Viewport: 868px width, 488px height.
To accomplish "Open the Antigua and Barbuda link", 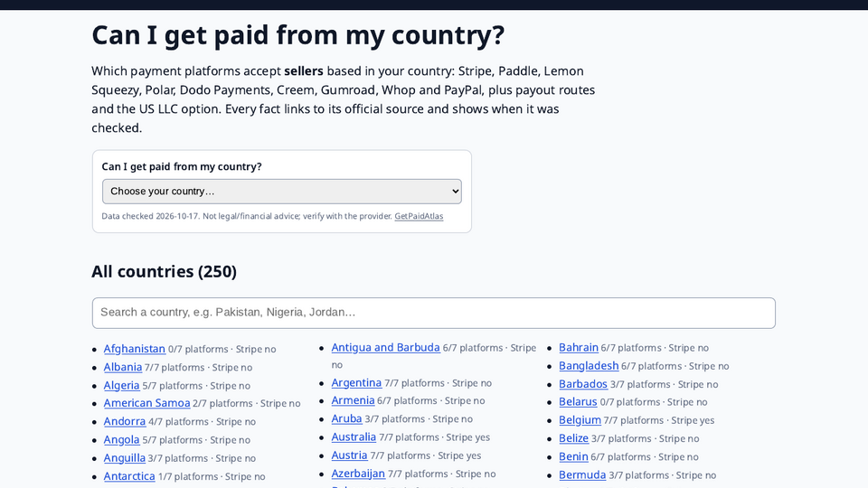I will tap(386, 347).
